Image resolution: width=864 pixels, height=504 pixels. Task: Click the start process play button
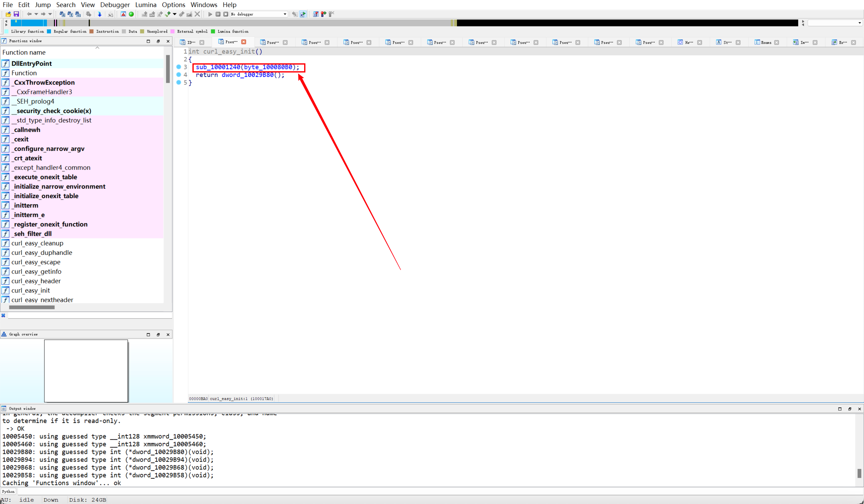pyautogui.click(x=210, y=14)
